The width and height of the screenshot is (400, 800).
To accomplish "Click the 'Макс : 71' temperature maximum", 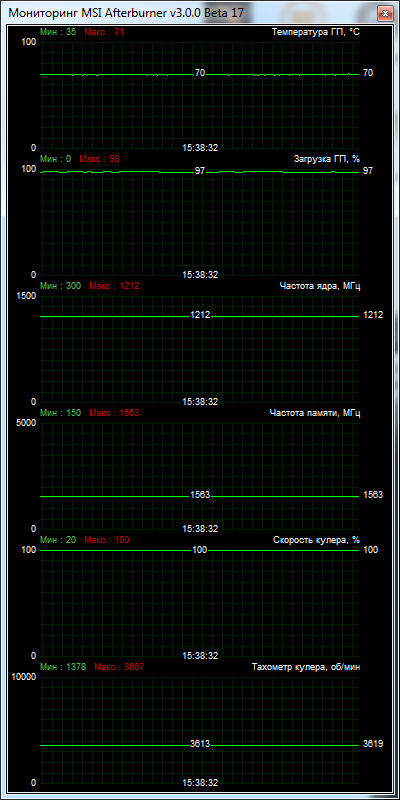I will 104,32.
